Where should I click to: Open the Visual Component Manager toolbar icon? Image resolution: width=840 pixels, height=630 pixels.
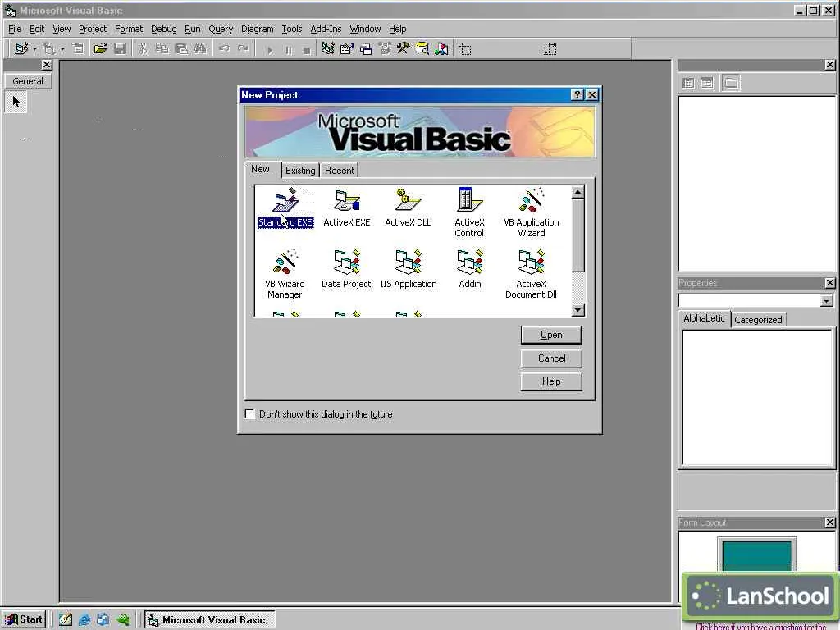pyautogui.click(x=441, y=49)
